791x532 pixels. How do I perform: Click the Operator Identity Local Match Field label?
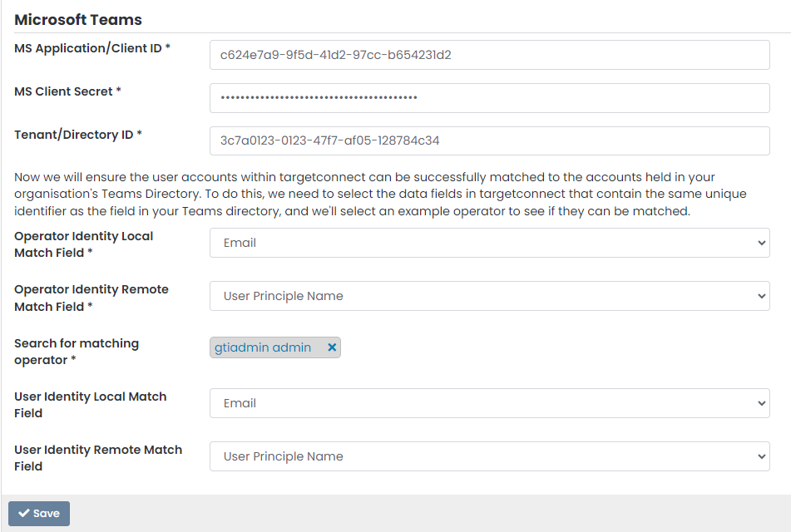[x=83, y=244]
